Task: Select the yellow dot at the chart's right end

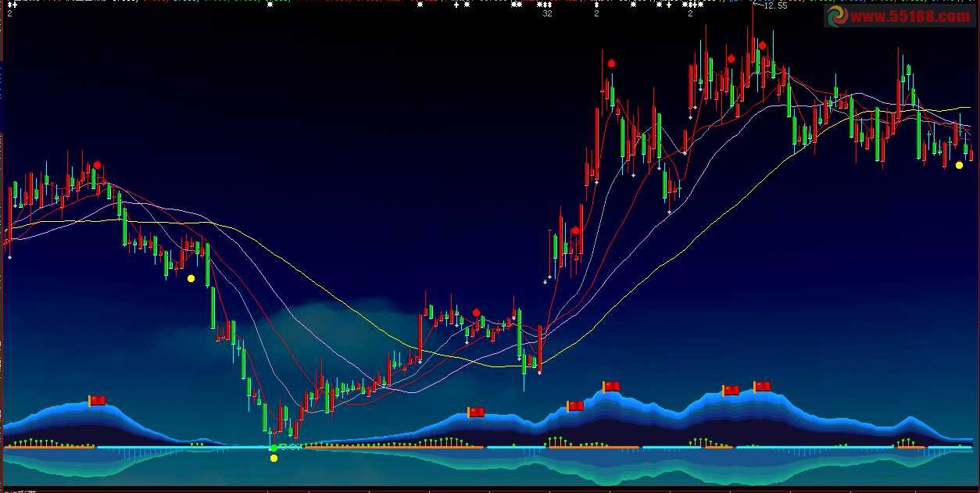Action: (959, 165)
